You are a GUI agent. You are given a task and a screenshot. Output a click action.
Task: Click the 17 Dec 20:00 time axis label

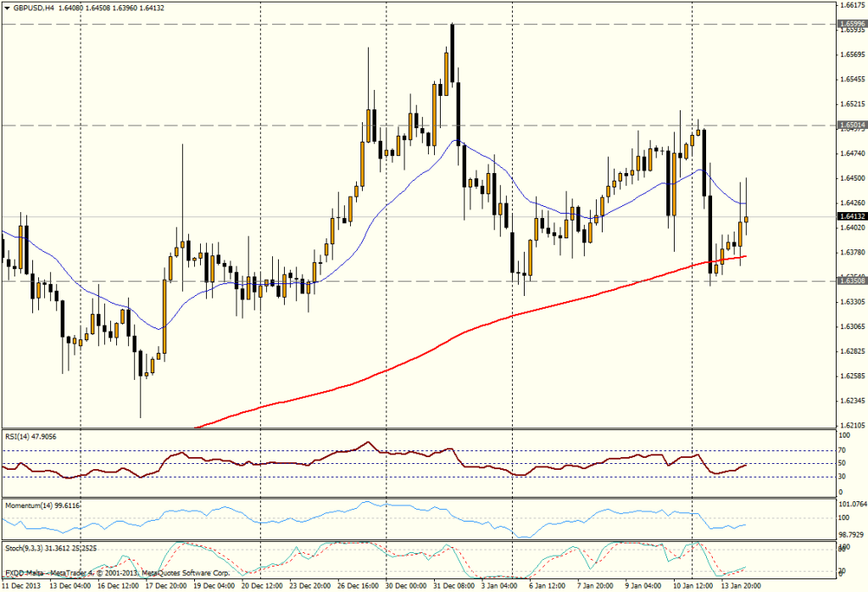168,586
